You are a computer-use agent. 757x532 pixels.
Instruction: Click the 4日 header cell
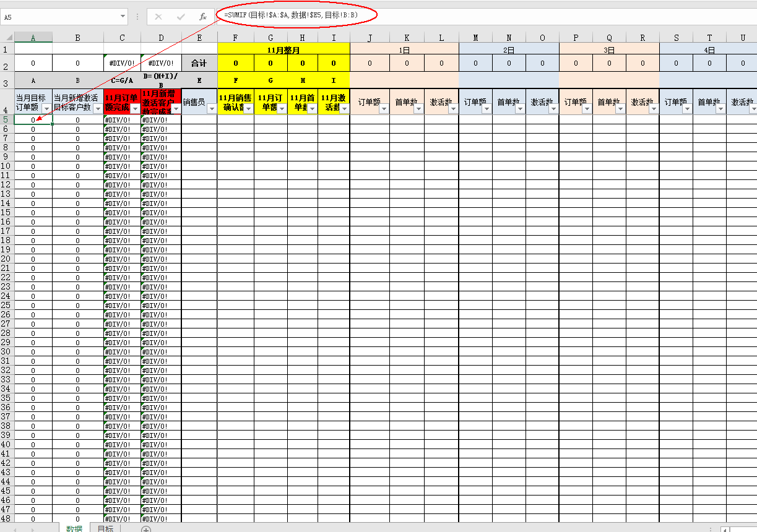[709, 49]
